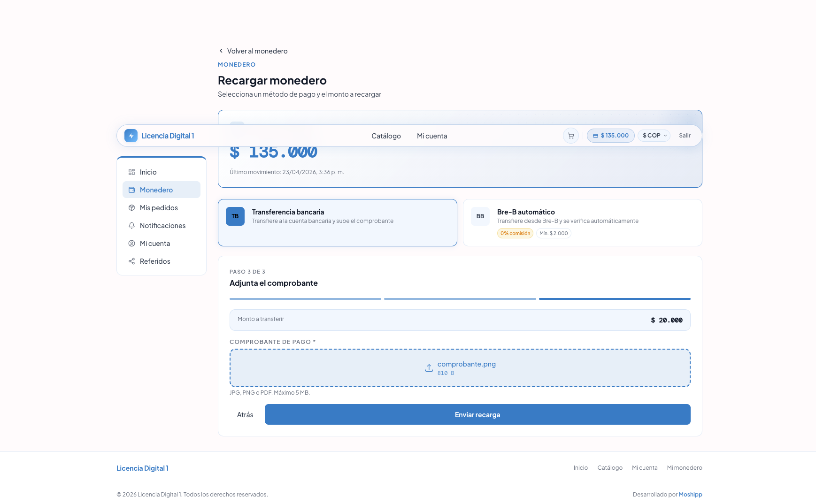
Task: Click the Atrás button
Action: (245, 415)
